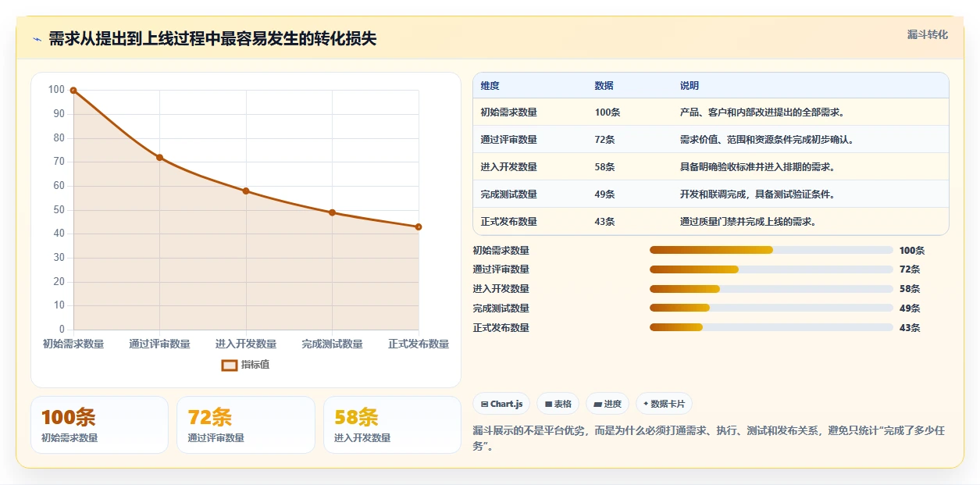
Task: Open the 72条 通过评审数量 stat card
Action: tap(246, 425)
